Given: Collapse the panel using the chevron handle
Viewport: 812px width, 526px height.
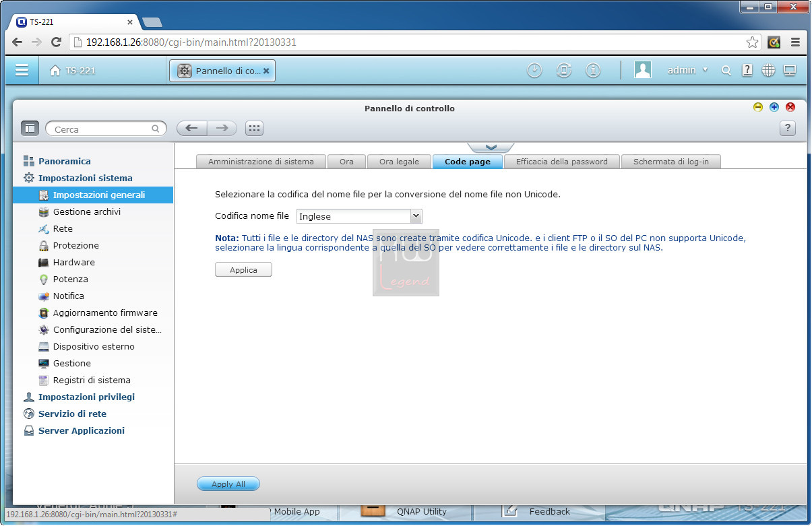Looking at the screenshot, I should point(491,147).
